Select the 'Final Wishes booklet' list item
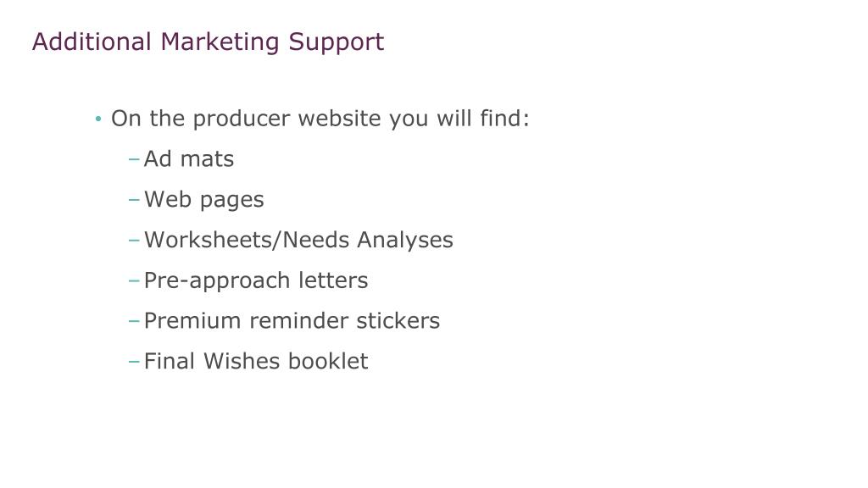 coord(256,361)
